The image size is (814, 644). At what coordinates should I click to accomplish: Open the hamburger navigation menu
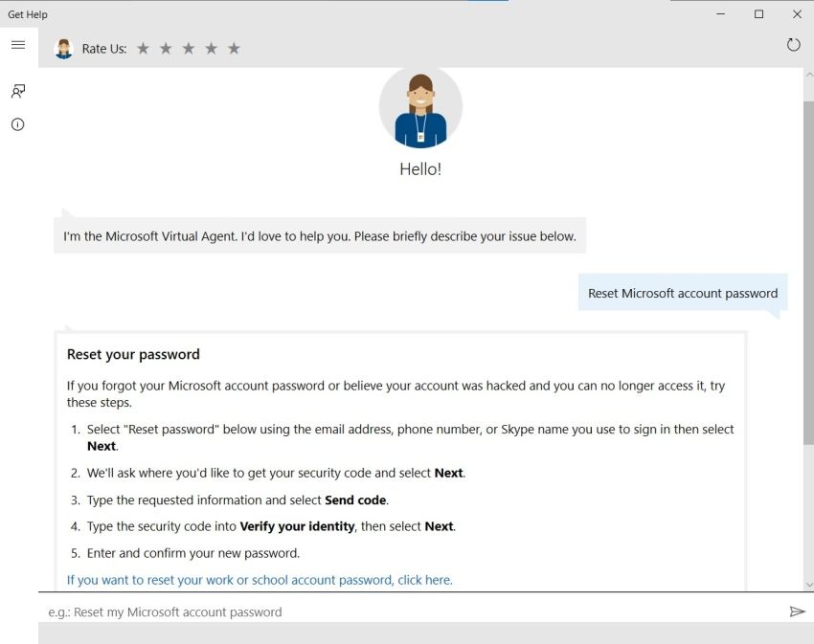pyautogui.click(x=18, y=45)
